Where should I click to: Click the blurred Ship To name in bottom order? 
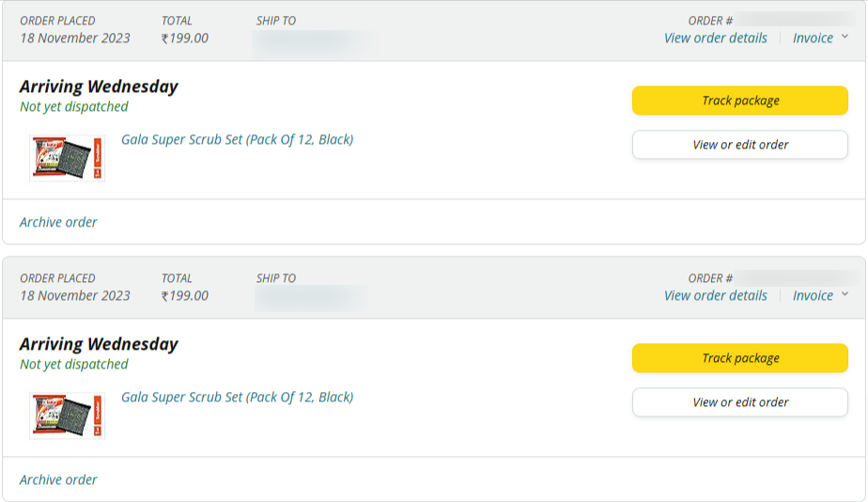pyautogui.click(x=310, y=298)
